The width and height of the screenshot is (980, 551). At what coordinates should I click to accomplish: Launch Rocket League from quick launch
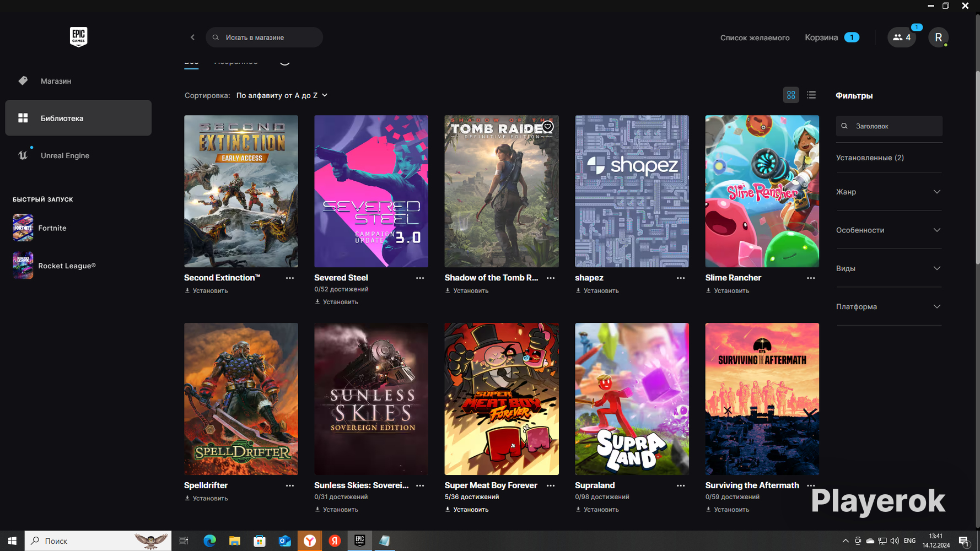(x=54, y=266)
